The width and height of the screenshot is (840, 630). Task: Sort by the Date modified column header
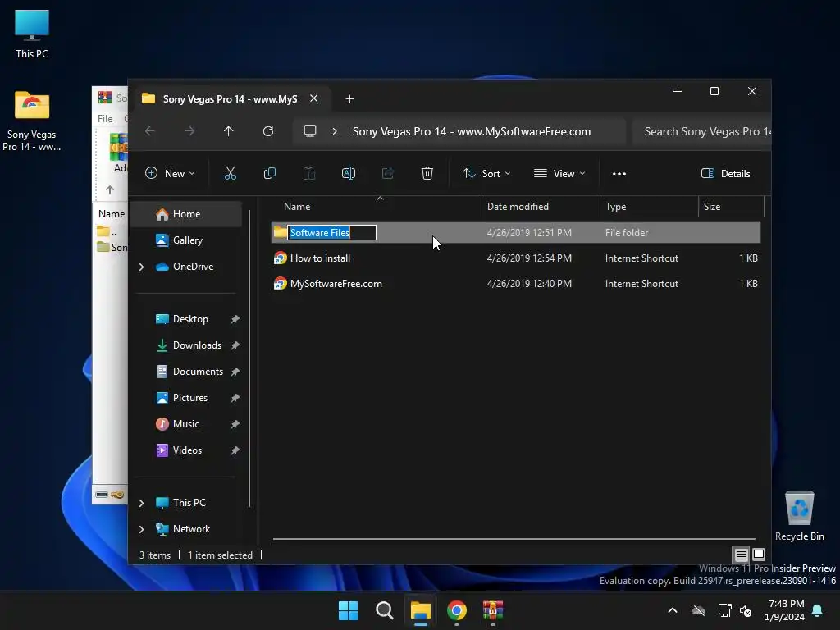click(x=518, y=207)
